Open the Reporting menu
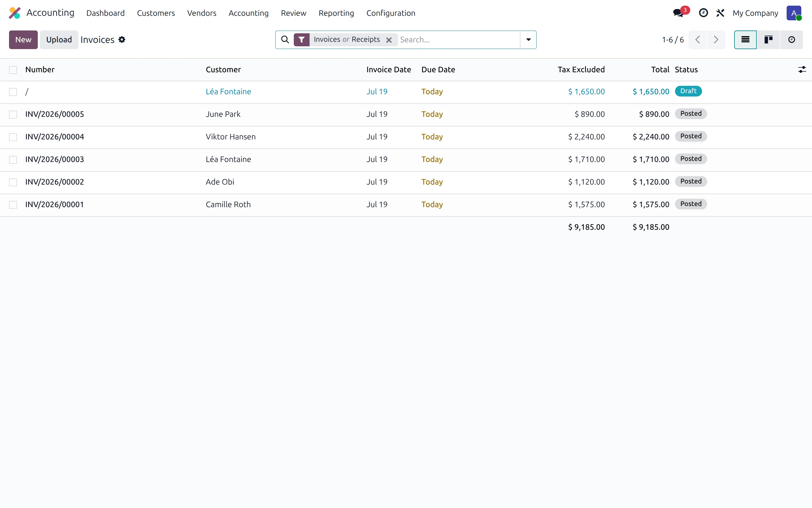This screenshot has height=508, width=812. [336, 13]
